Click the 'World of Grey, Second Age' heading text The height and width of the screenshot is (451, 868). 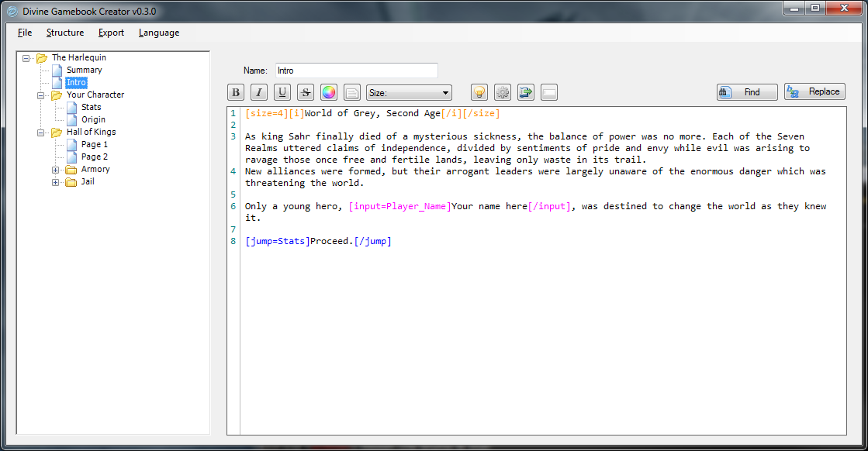(x=372, y=113)
